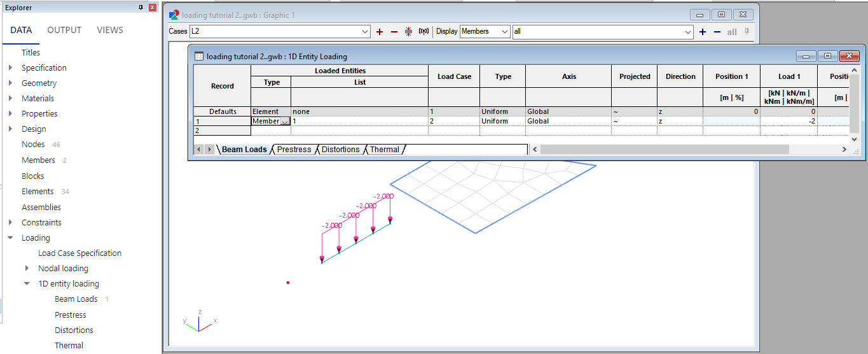This screenshot has height=354, width=868.
Task: Minimize the 1D Entity Loading window
Action: point(806,56)
